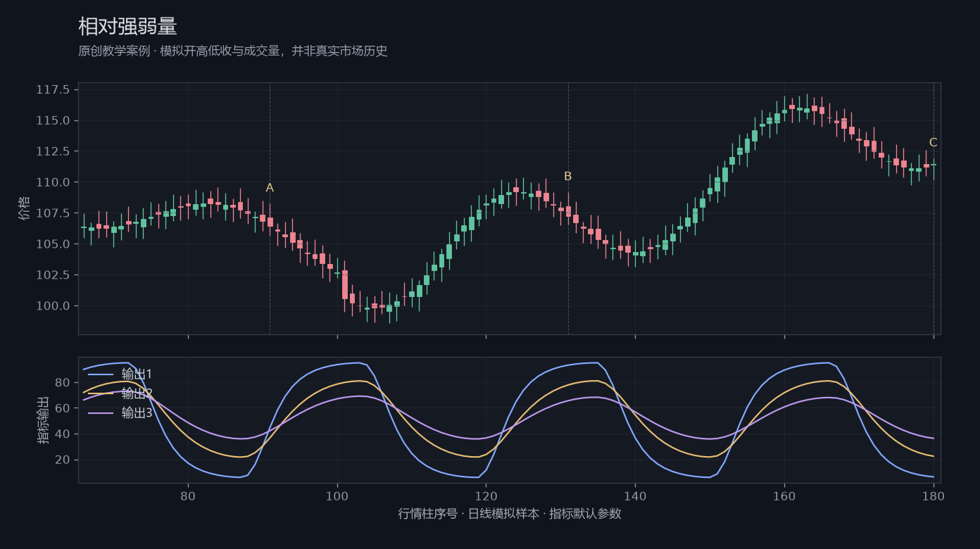
Task: Click the 180 tick on the 行情柱序号 axis
Action: [934, 496]
